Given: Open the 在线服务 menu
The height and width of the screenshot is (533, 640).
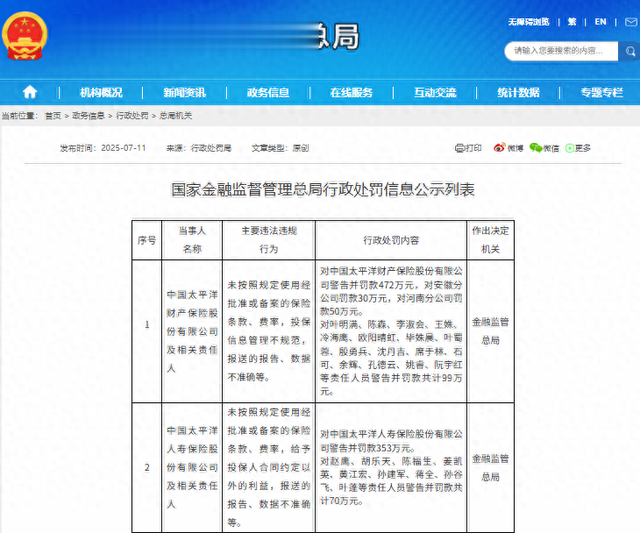Looking at the screenshot, I should pyautogui.click(x=351, y=92).
